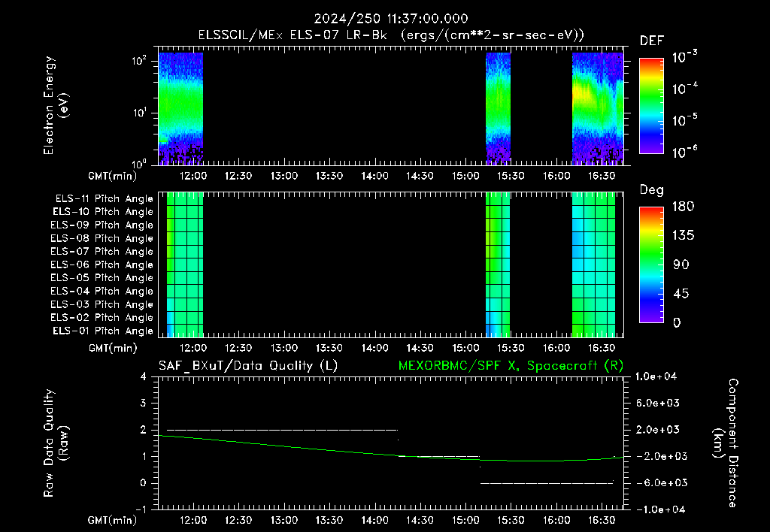Click the DEF color bar legend

click(651, 106)
